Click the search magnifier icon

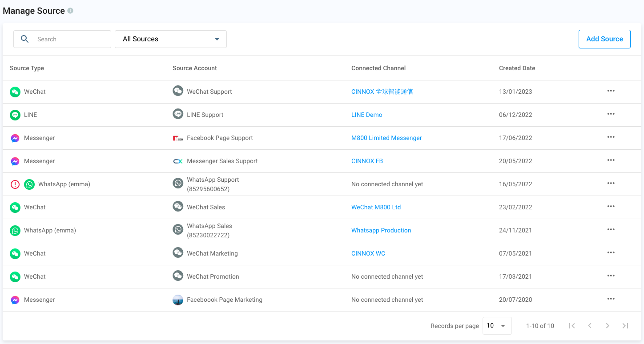[25, 39]
